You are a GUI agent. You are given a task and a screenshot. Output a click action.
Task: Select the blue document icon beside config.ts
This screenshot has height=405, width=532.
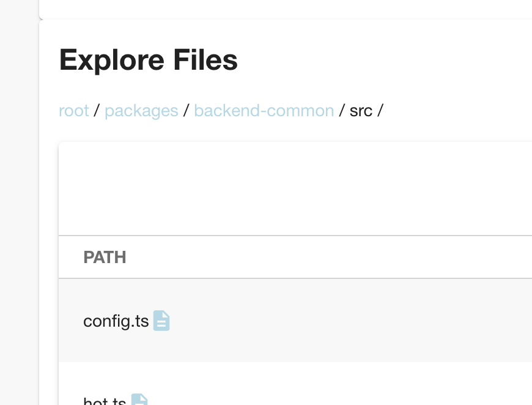[x=161, y=320]
